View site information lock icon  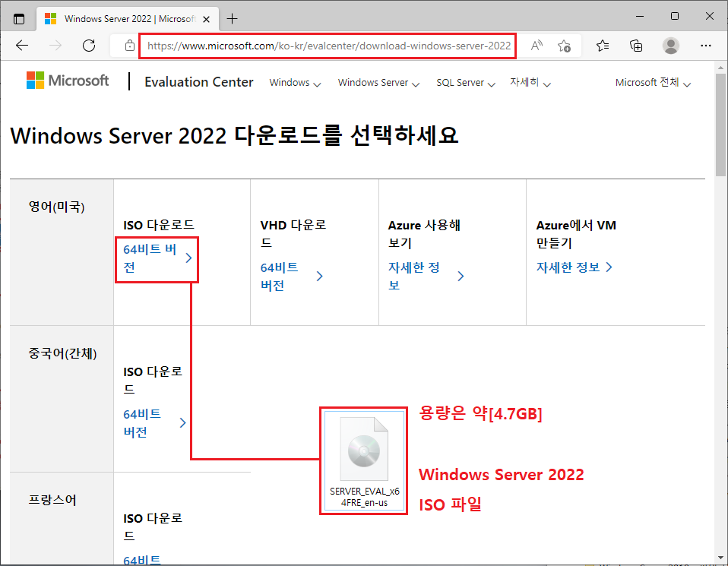coord(130,46)
